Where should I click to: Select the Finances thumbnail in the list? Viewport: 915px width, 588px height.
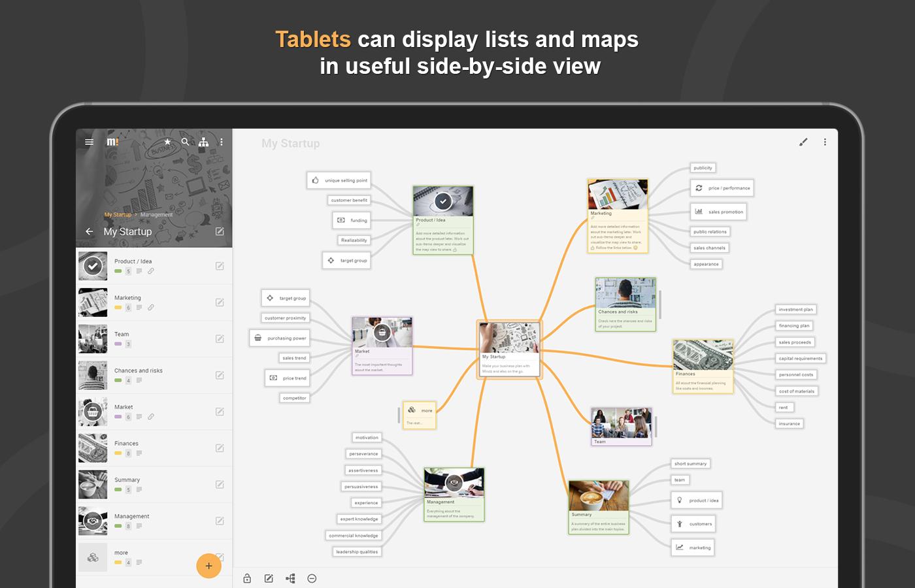(93, 448)
